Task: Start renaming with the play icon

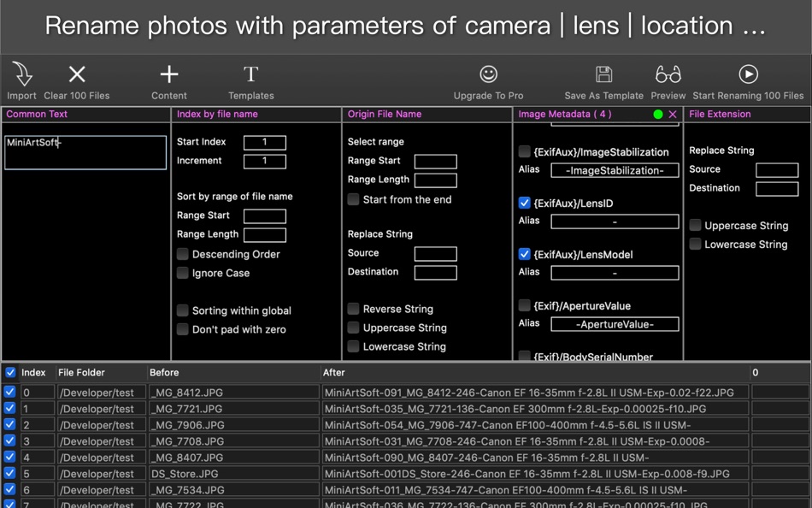Action: (748, 74)
